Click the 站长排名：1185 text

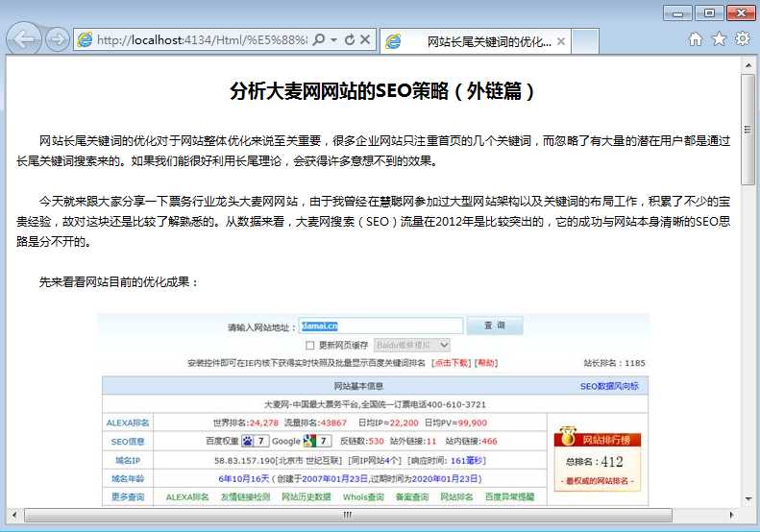tap(614, 363)
